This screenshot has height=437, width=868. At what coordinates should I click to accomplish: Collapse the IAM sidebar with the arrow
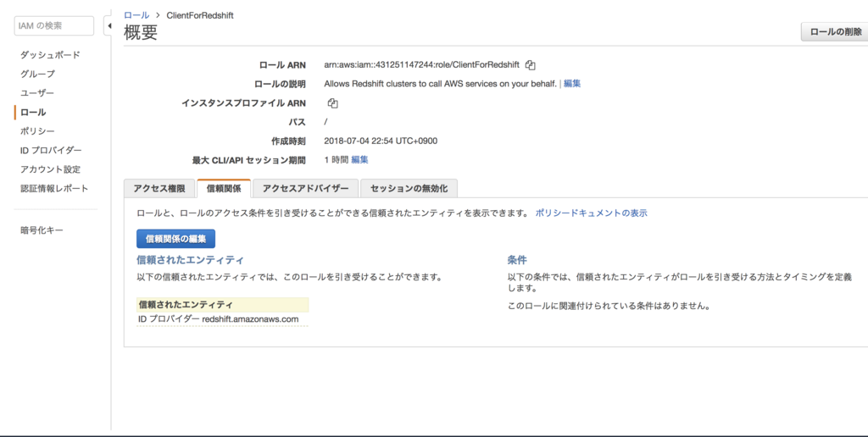pyautogui.click(x=109, y=26)
